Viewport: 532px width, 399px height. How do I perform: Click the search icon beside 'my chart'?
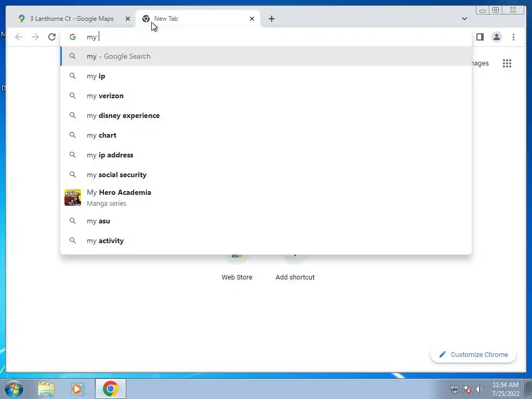pyautogui.click(x=73, y=135)
